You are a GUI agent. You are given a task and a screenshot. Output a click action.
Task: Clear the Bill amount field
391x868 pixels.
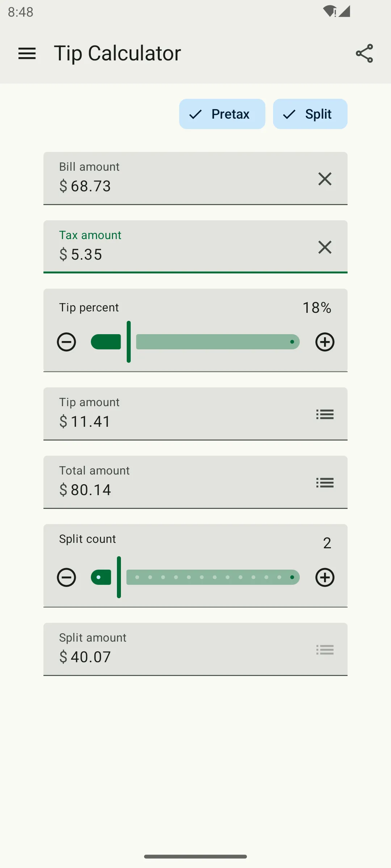coord(325,179)
